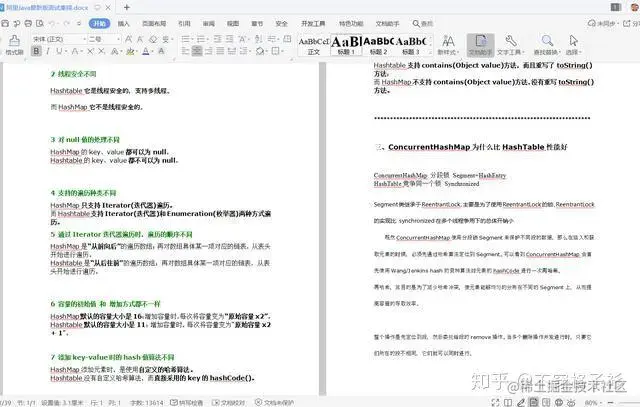Switch to the Insert ribbon tab
This screenshot has width=640, height=407.
coord(123,24)
